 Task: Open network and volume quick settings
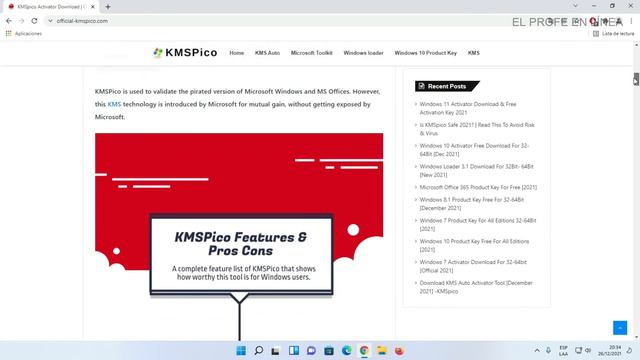click(x=583, y=351)
